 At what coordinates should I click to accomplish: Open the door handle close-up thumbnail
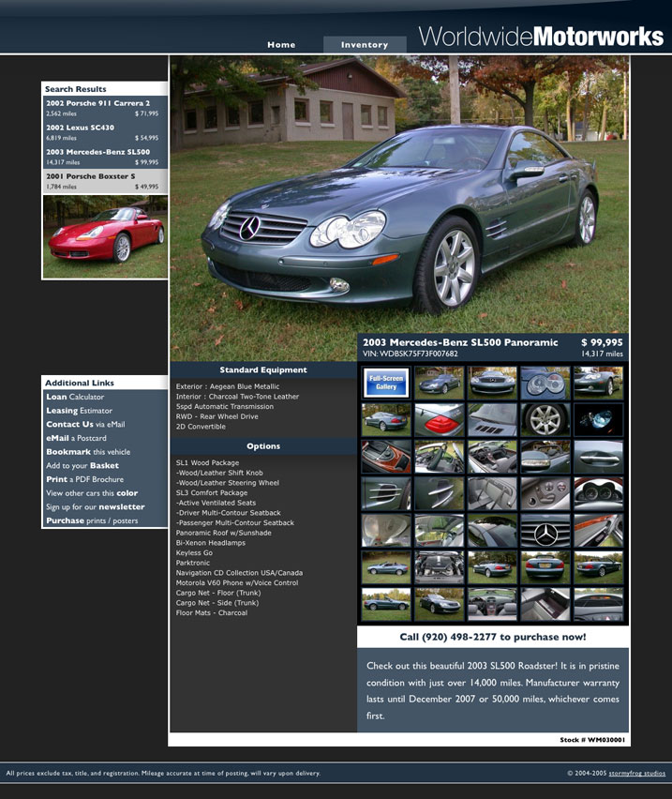point(598,457)
